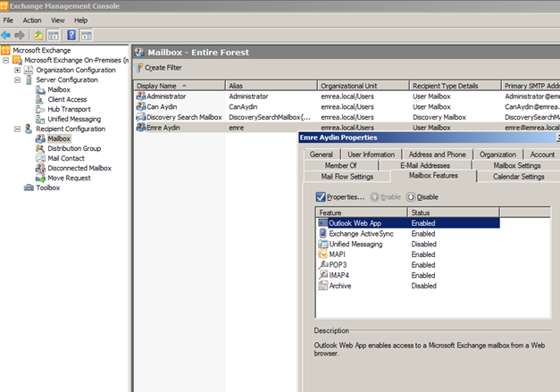Click the Administrator mailbox row icon

coord(141,96)
